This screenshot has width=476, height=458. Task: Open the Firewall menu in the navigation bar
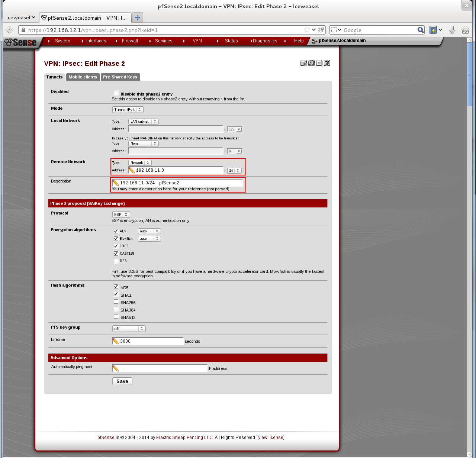pyautogui.click(x=130, y=41)
